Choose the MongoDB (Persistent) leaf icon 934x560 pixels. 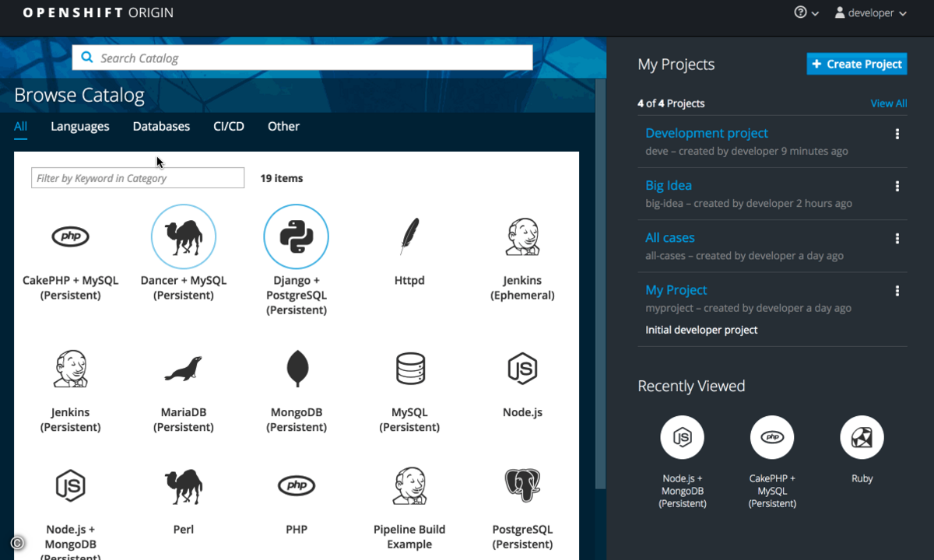(x=297, y=369)
